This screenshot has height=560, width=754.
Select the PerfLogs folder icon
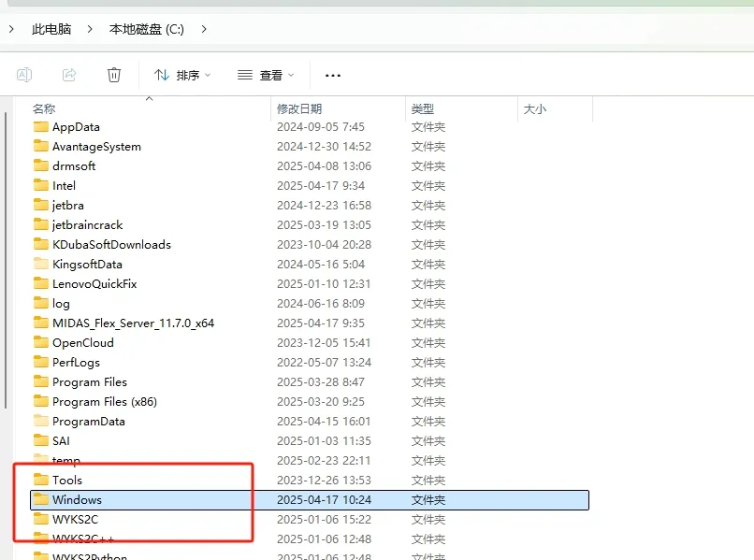coord(41,362)
